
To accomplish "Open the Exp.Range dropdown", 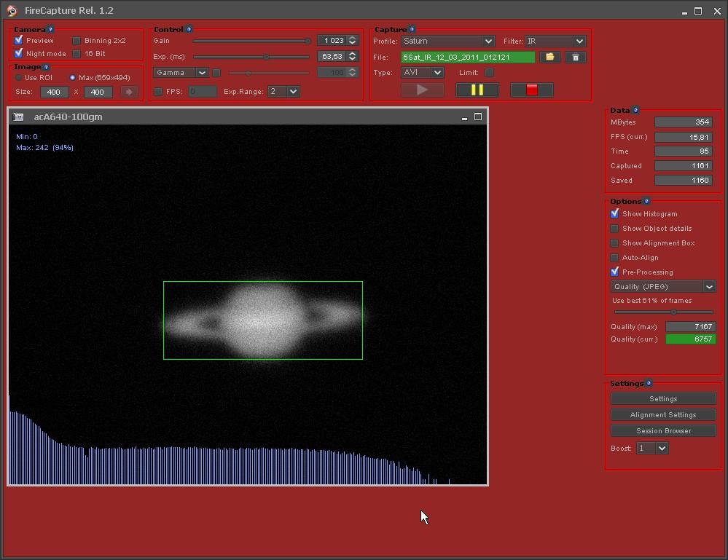I will point(283,92).
